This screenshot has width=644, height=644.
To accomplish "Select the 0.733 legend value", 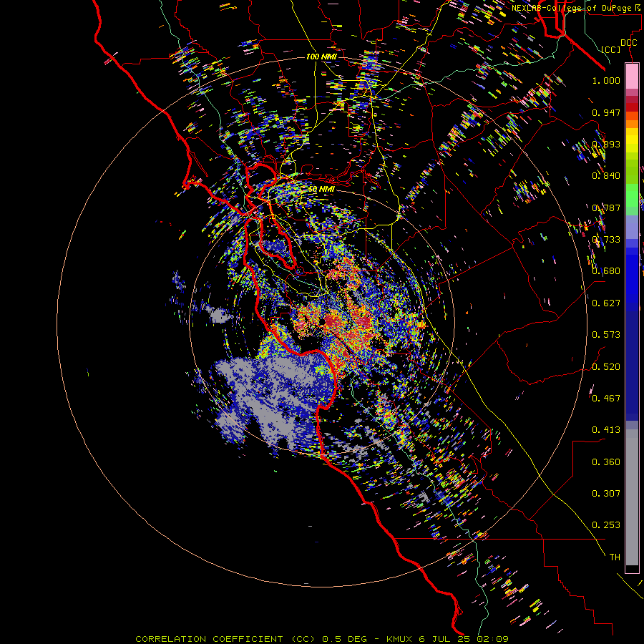I will tap(606, 240).
